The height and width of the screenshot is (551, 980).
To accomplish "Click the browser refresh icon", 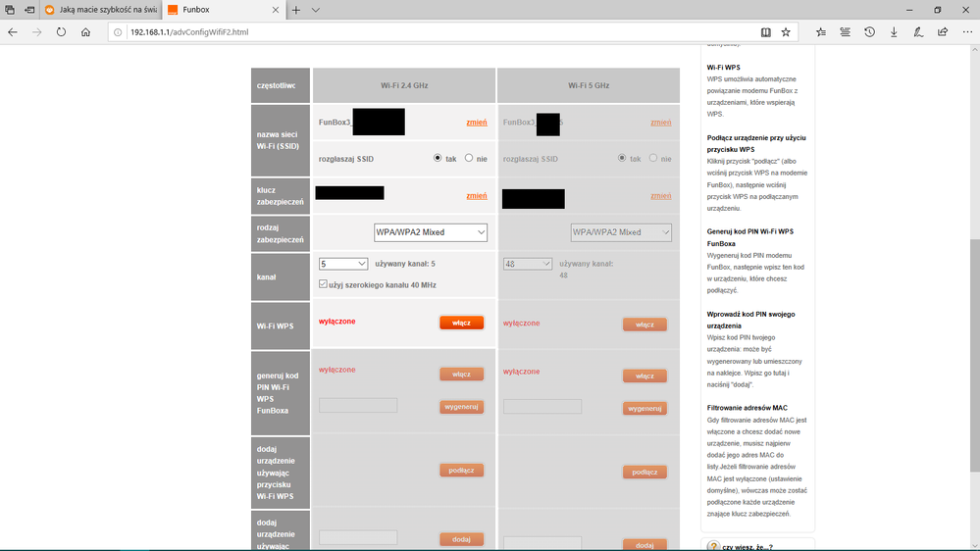I will (61, 32).
